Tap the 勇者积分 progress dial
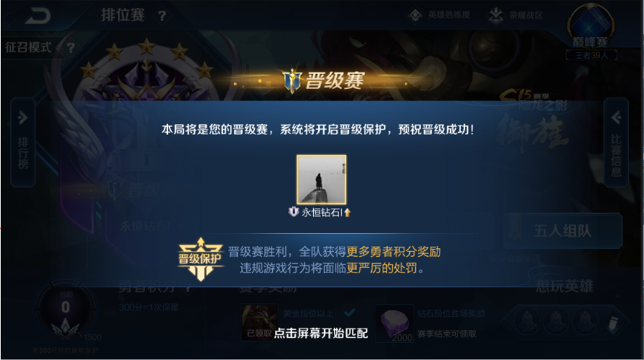This screenshot has width=644, height=360. 65,310
